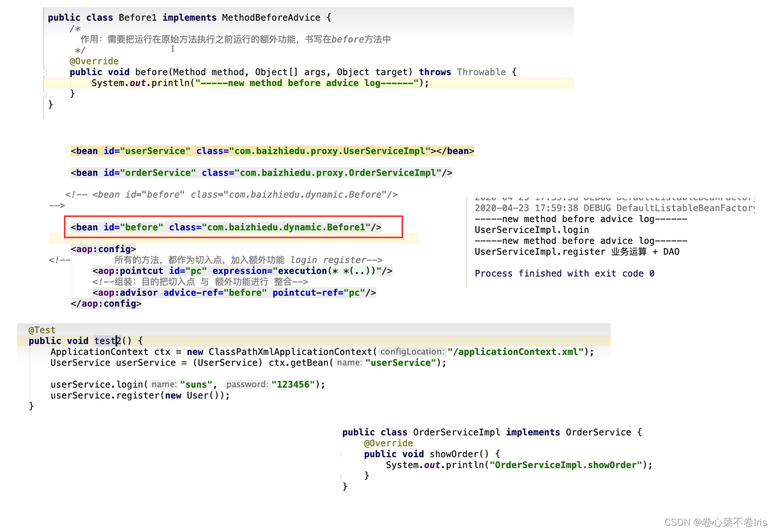Click the "userService" string in the getBean call
Image resolution: width=775 pixels, height=532 pixels.
tap(400, 363)
